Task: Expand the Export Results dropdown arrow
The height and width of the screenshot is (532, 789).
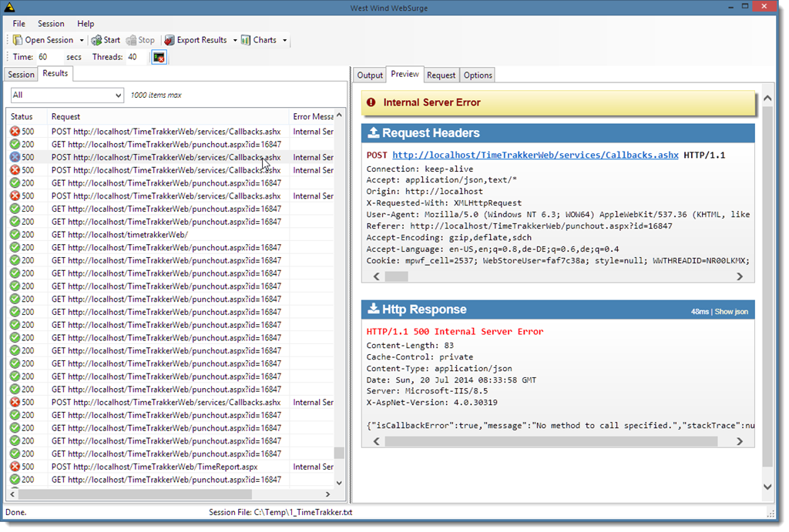Action: (235, 40)
